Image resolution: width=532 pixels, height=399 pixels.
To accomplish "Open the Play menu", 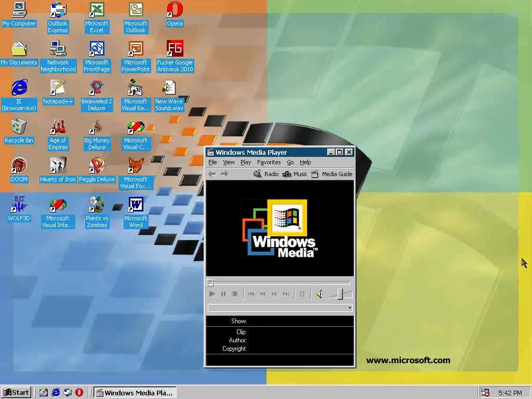I will click(x=246, y=162).
